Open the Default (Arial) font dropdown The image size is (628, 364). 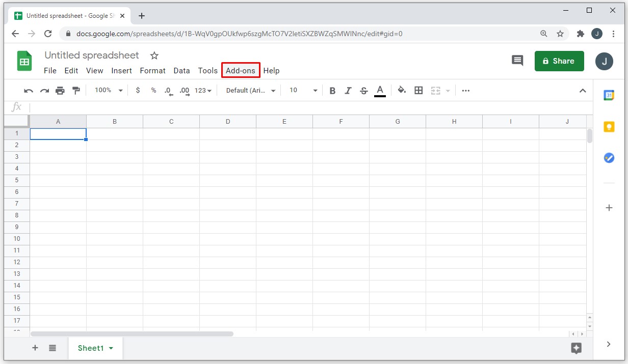point(250,91)
